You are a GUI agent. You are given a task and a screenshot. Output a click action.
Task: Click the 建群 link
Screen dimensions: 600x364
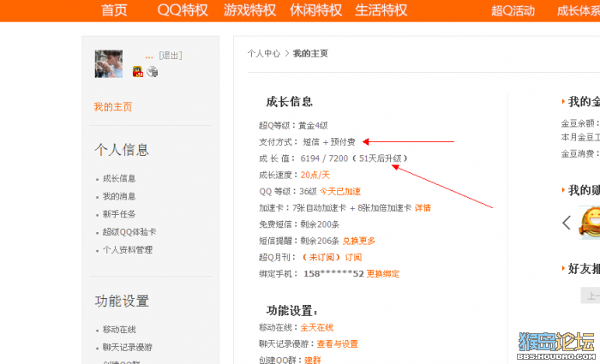pos(313,361)
